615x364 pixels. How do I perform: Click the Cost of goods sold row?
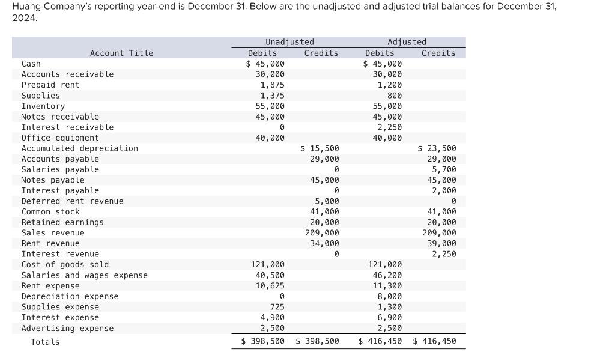(x=64, y=264)
